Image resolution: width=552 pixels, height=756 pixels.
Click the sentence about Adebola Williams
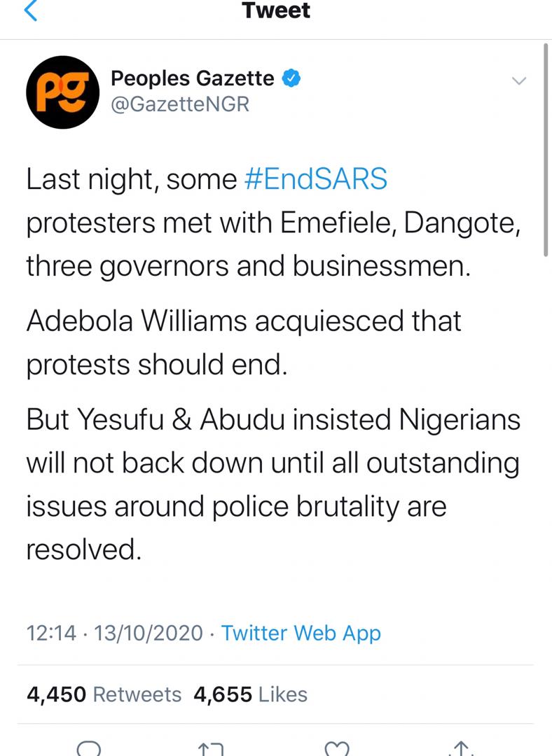[x=244, y=343]
